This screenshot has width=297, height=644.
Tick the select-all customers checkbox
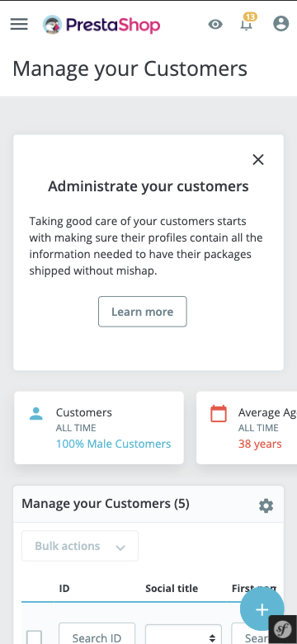[x=34, y=637]
